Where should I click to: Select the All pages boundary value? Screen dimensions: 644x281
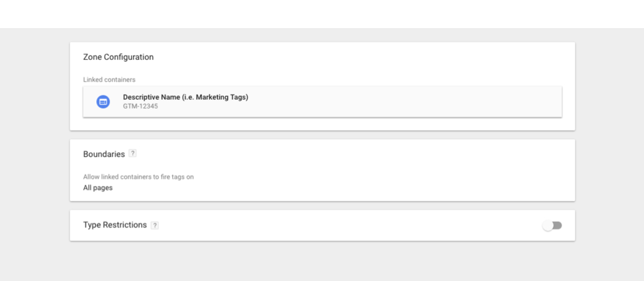click(x=98, y=188)
